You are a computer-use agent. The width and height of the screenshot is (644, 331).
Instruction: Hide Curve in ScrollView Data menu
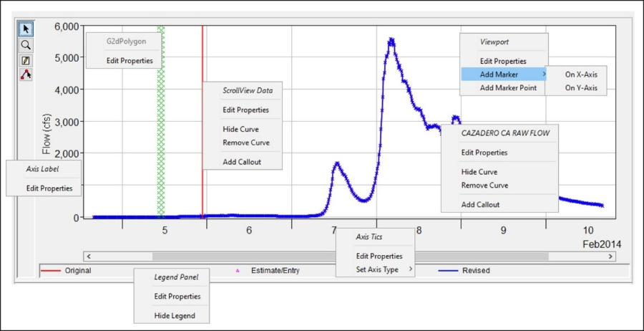tap(240, 129)
